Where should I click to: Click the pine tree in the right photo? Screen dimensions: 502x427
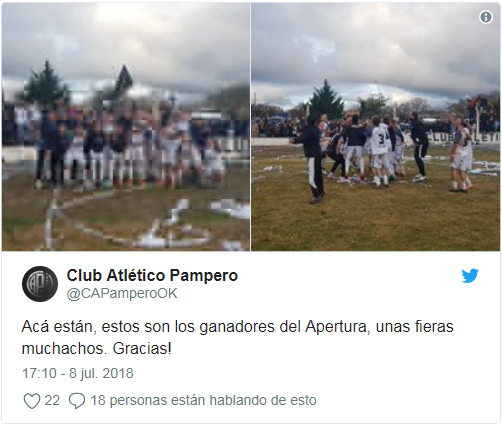[326, 100]
